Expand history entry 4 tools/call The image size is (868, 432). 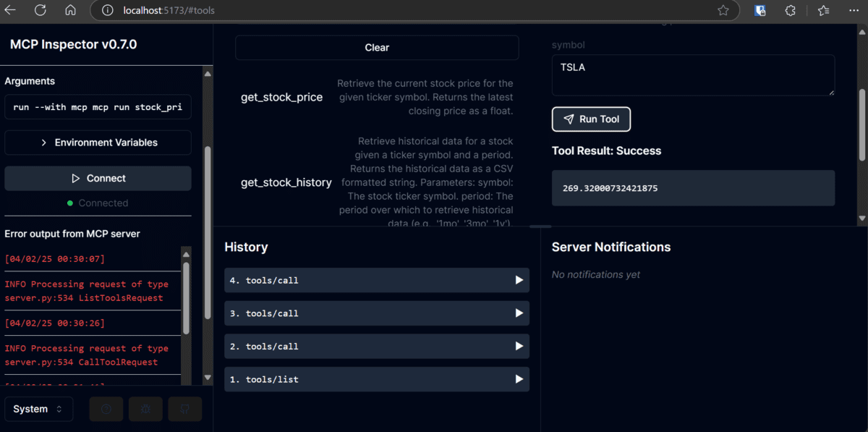[376, 280]
